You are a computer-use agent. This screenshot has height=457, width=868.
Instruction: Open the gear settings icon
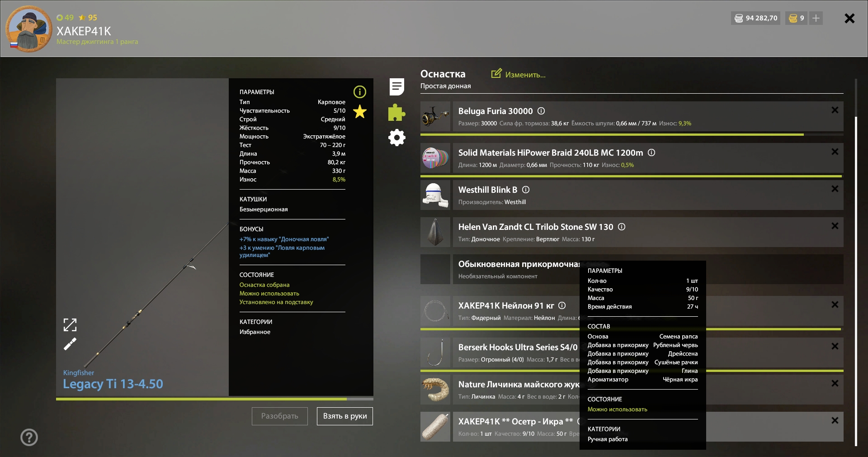[x=396, y=138]
